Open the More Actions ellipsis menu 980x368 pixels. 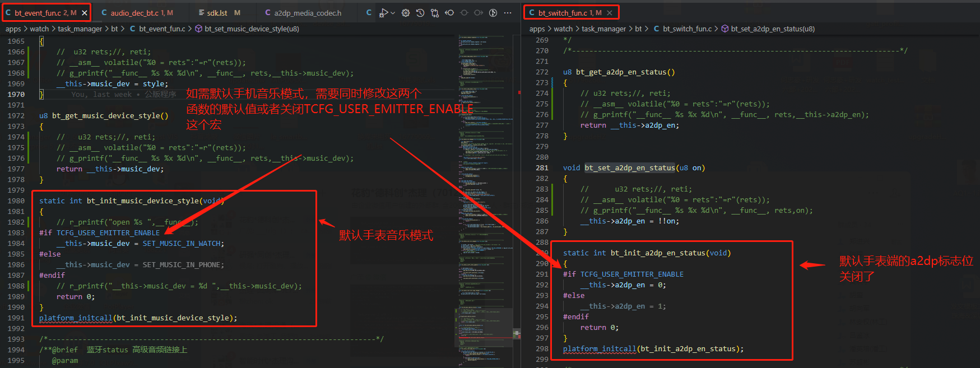[508, 13]
